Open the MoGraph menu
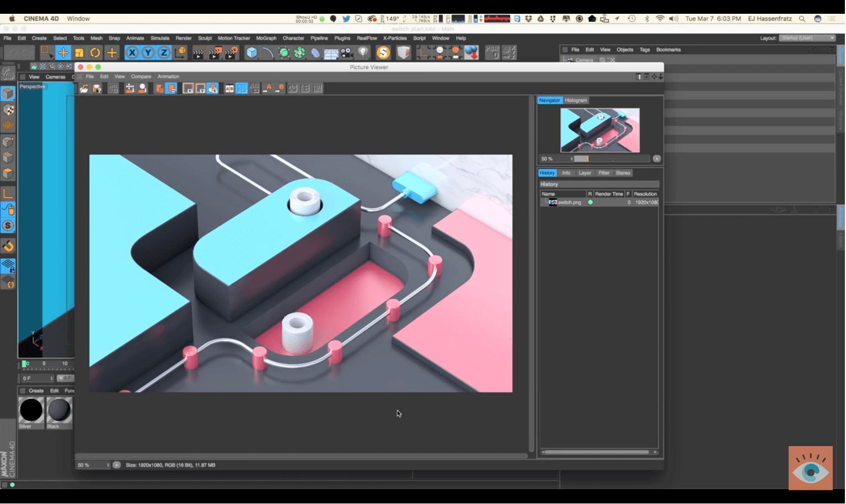The height and width of the screenshot is (504, 846). coord(266,39)
